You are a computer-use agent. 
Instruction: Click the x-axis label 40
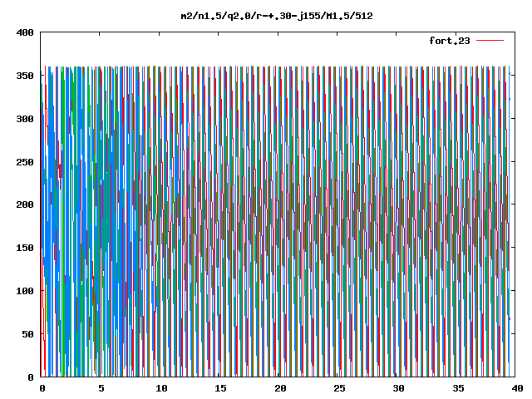[517, 388]
